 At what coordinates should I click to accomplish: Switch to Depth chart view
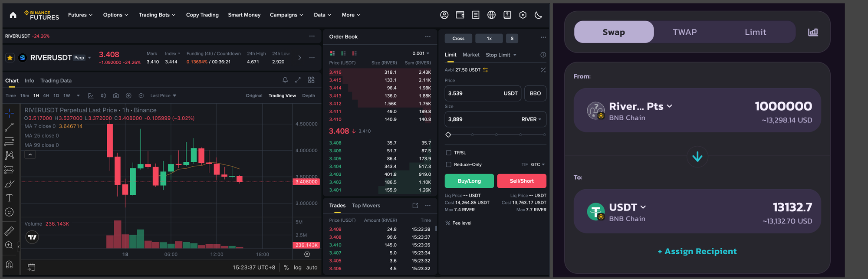[309, 95]
